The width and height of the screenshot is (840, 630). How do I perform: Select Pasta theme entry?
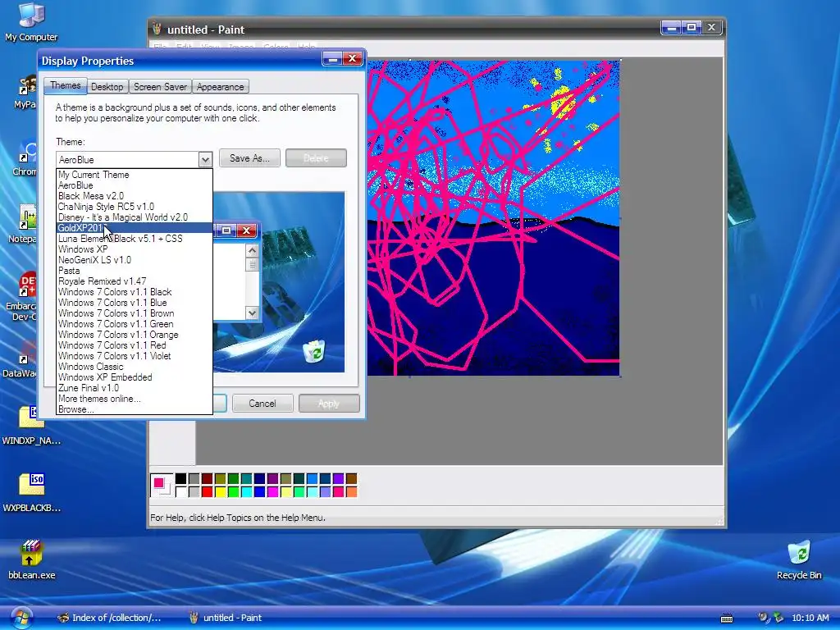click(135, 271)
